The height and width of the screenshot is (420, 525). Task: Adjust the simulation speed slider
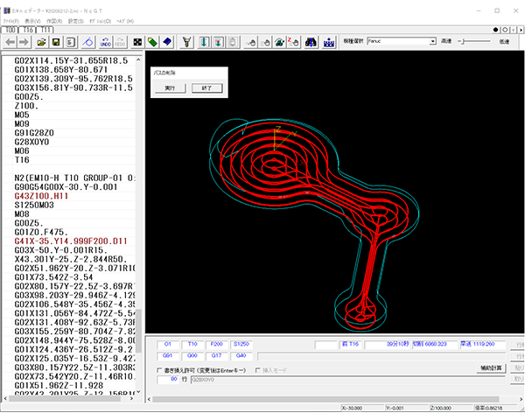click(x=463, y=41)
